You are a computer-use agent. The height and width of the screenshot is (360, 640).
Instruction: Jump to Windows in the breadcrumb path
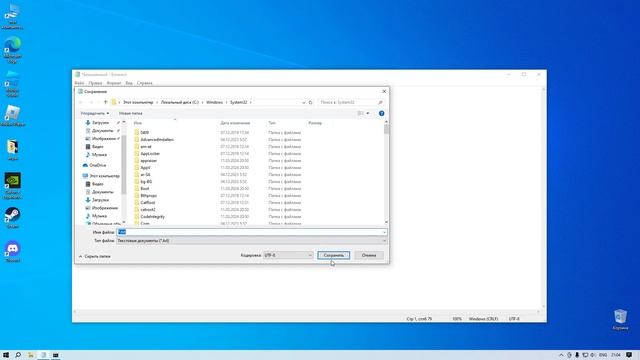pos(214,102)
